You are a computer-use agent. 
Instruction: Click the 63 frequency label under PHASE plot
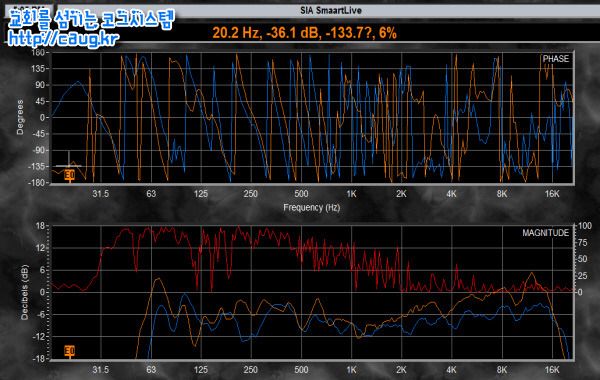pyautogui.click(x=151, y=194)
